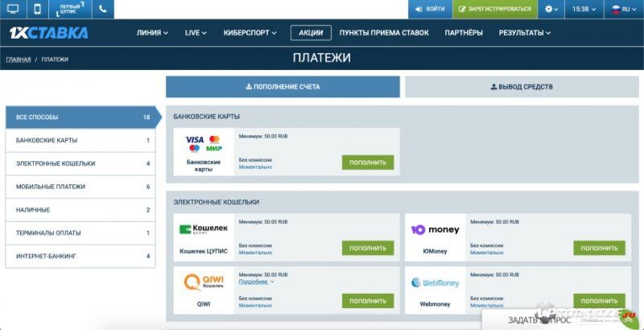Image resolution: width=644 pixels, height=330 pixels.
Task: Click Пополнить for QIWI
Action: coord(368,301)
